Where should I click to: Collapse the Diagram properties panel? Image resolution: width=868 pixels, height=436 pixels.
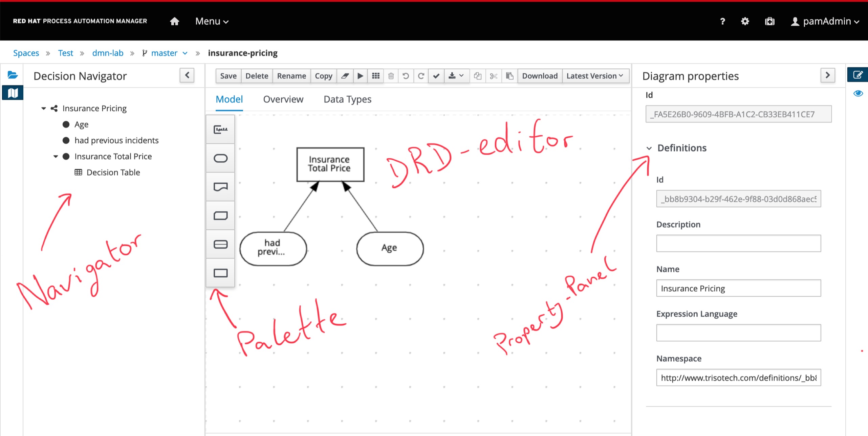click(828, 75)
